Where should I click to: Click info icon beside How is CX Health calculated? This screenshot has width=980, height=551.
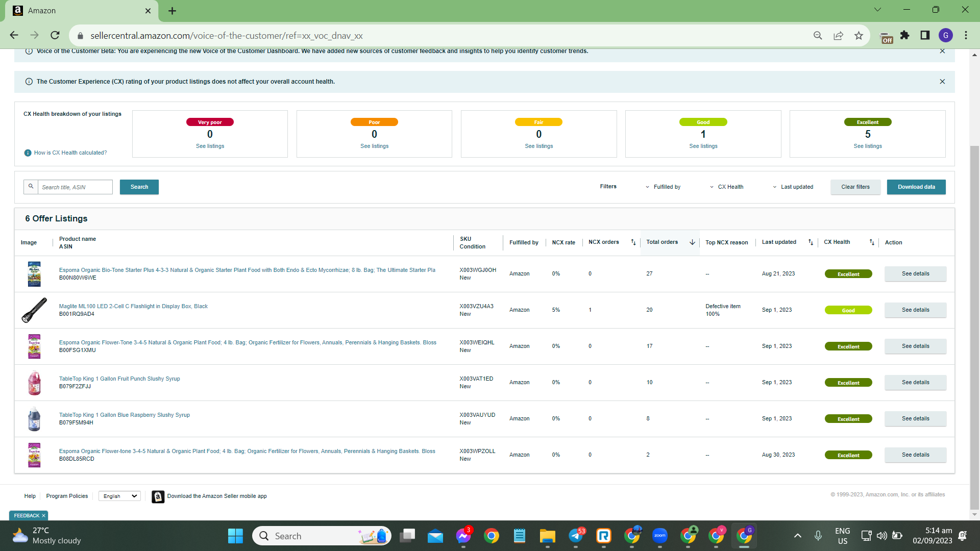tap(28, 153)
